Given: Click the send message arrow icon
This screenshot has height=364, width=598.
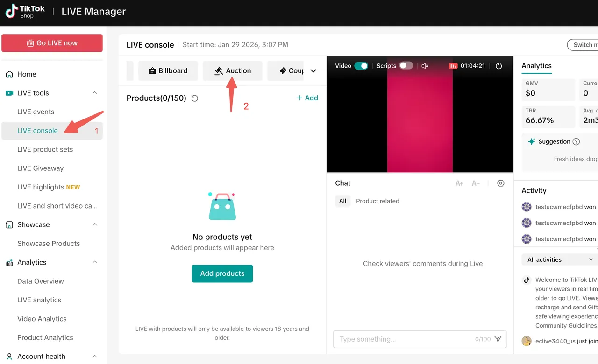Looking at the screenshot, I should coord(498,339).
